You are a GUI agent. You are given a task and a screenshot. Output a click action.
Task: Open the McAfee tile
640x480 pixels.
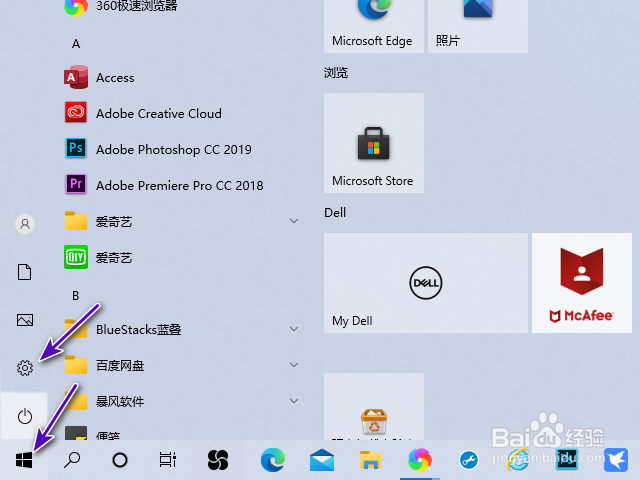tap(582, 283)
